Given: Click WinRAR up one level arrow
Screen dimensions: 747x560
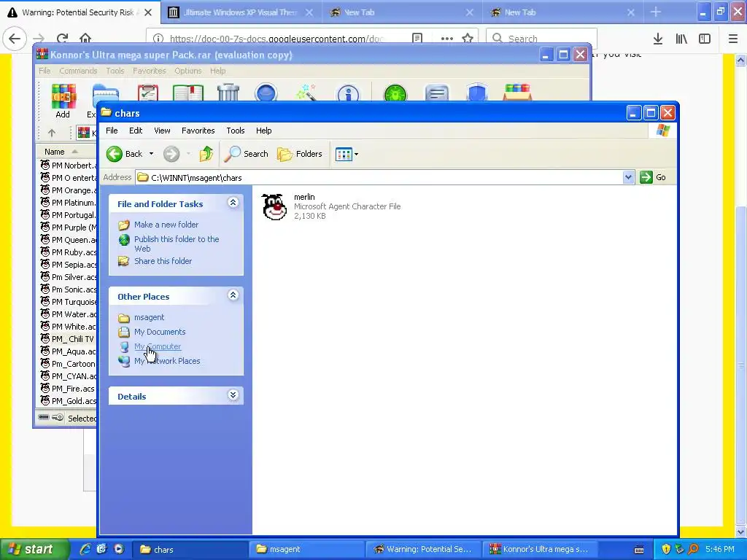Looking at the screenshot, I should pyautogui.click(x=52, y=133).
